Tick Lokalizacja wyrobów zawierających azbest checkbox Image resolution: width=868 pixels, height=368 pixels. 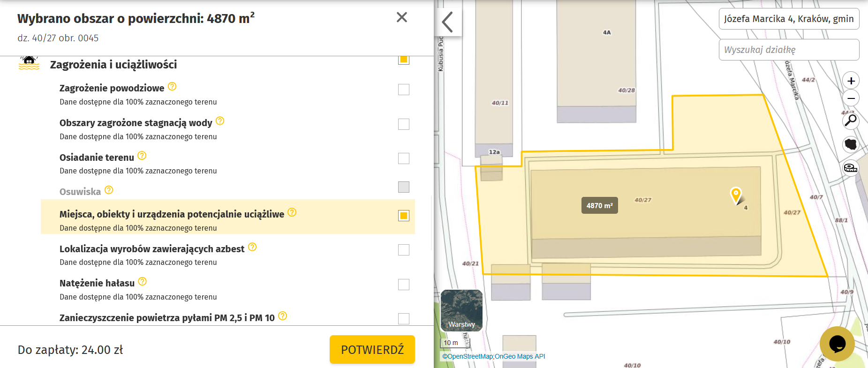click(403, 250)
